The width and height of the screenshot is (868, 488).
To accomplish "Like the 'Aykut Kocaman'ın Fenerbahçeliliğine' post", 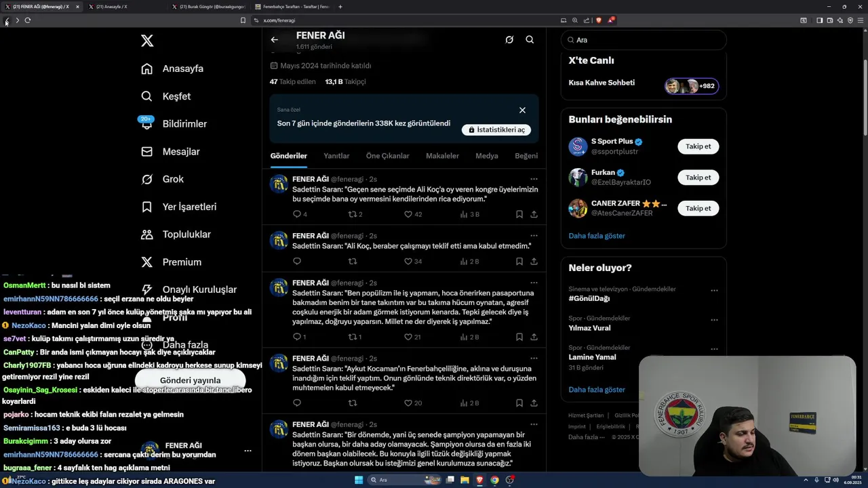I will click(413, 403).
